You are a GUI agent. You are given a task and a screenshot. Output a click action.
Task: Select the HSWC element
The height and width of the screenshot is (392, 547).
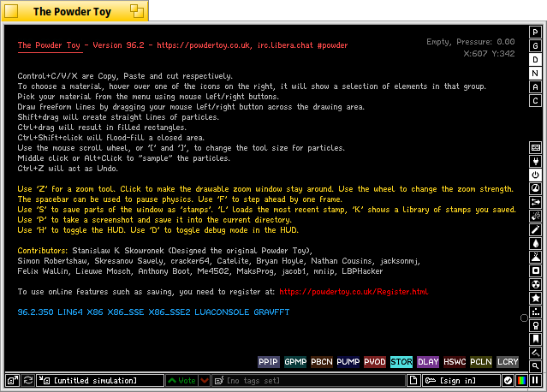(455, 362)
